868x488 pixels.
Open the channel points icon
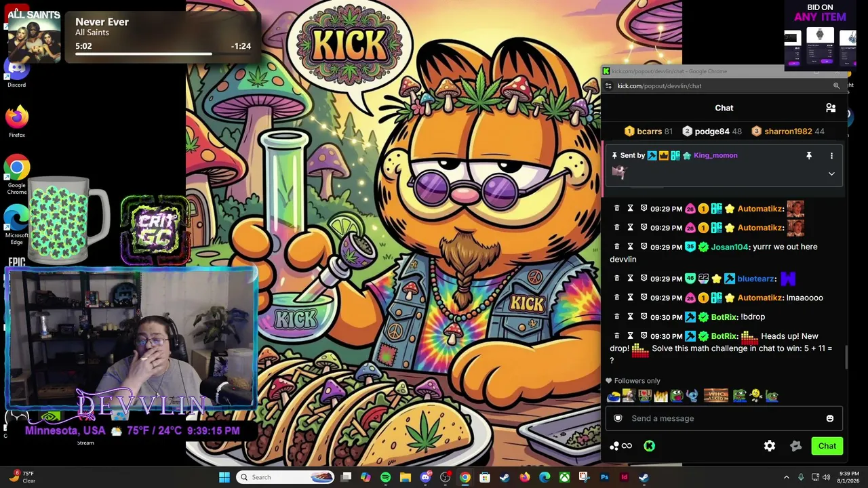point(620,446)
